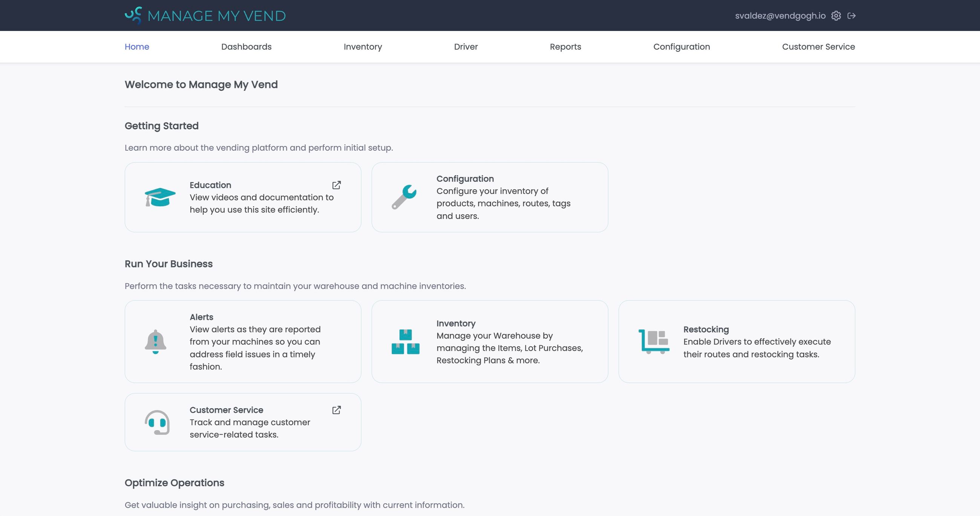Click the Inventory boxes icon

click(x=405, y=342)
